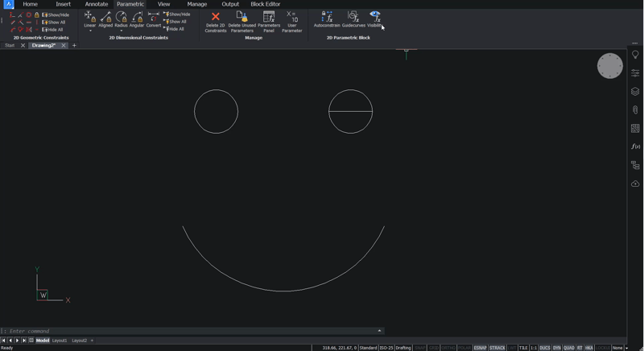644x351 pixels.
Task: Open the 1:1 annotation scale selector
Action: click(534, 348)
